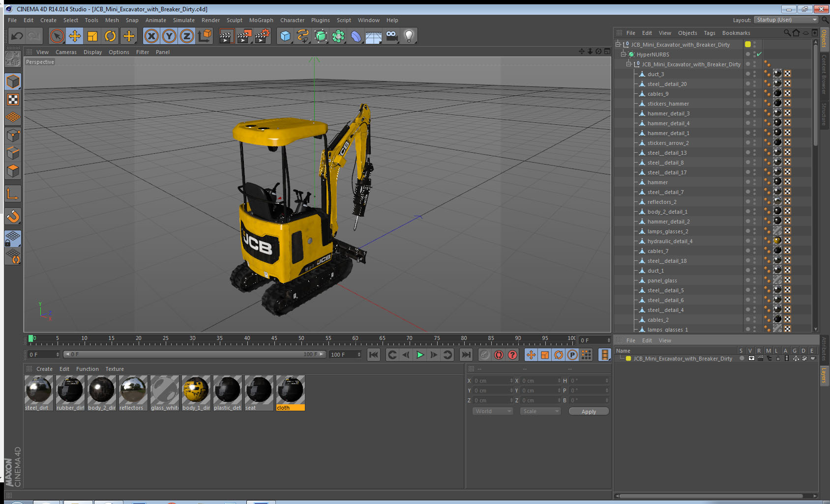Add a Camera object
This screenshot has height=504, width=830.
[391, 36]
